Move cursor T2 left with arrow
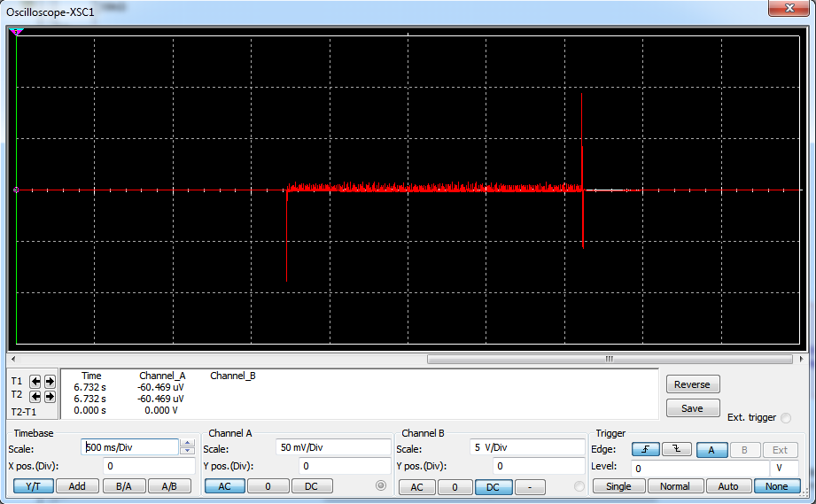Image resolution: width=816 pixels, height=504 pixels. tap(35, 396)
